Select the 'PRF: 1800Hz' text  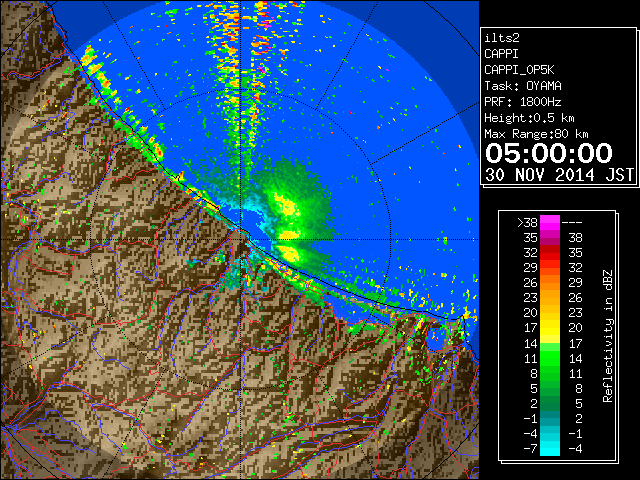coord(523,102)
